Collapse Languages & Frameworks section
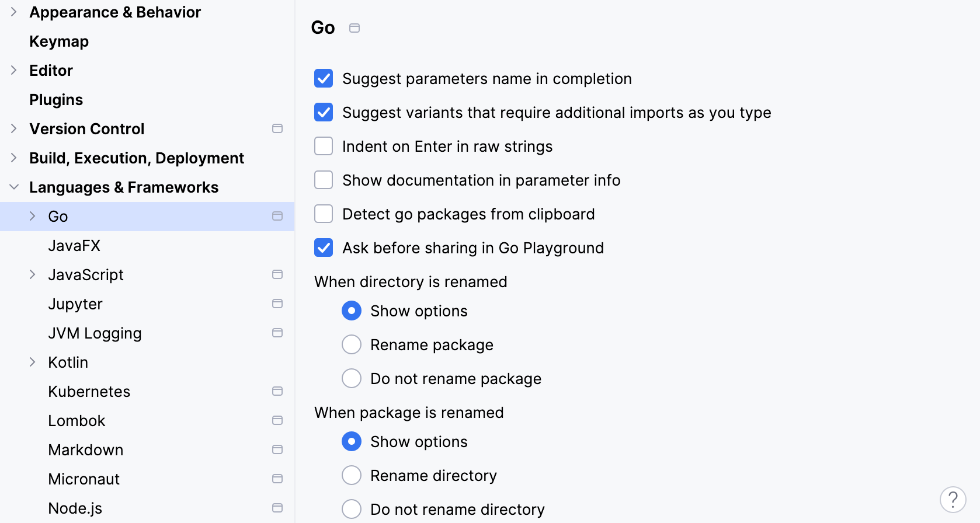The image size is (980, 523). pos(14,187)
